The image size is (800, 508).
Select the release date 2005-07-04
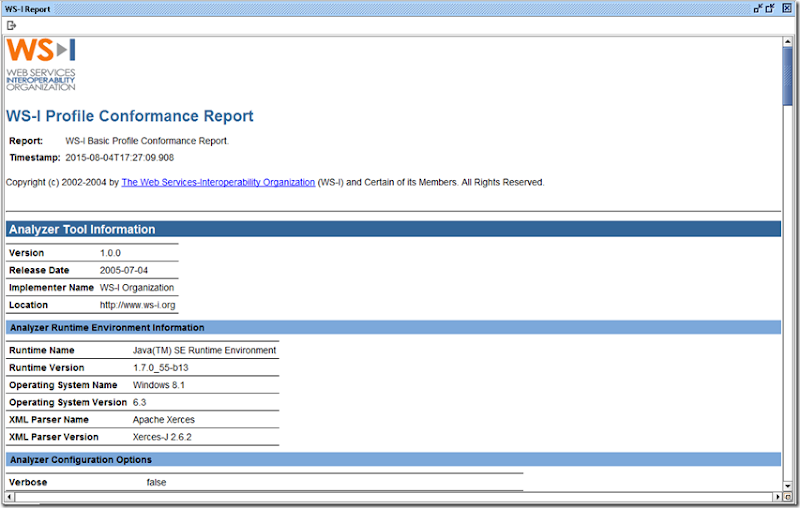pos(123,270)
